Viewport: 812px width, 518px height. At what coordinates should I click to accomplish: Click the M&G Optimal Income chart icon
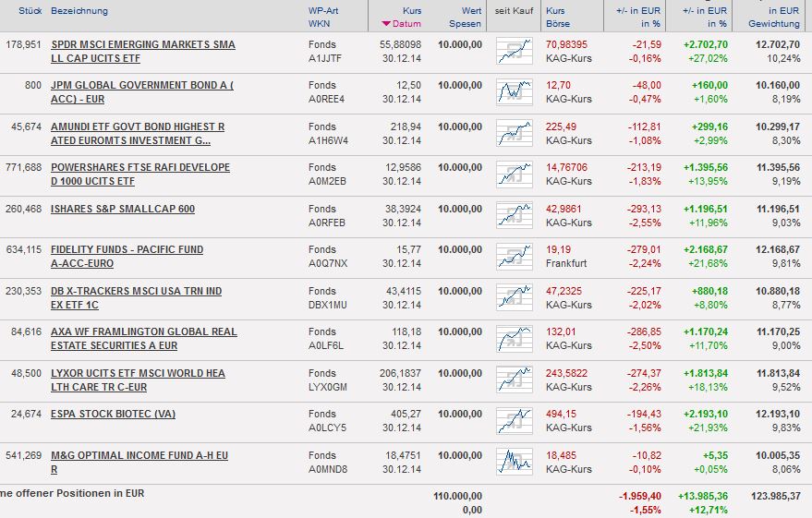click(x=515, y=462)
